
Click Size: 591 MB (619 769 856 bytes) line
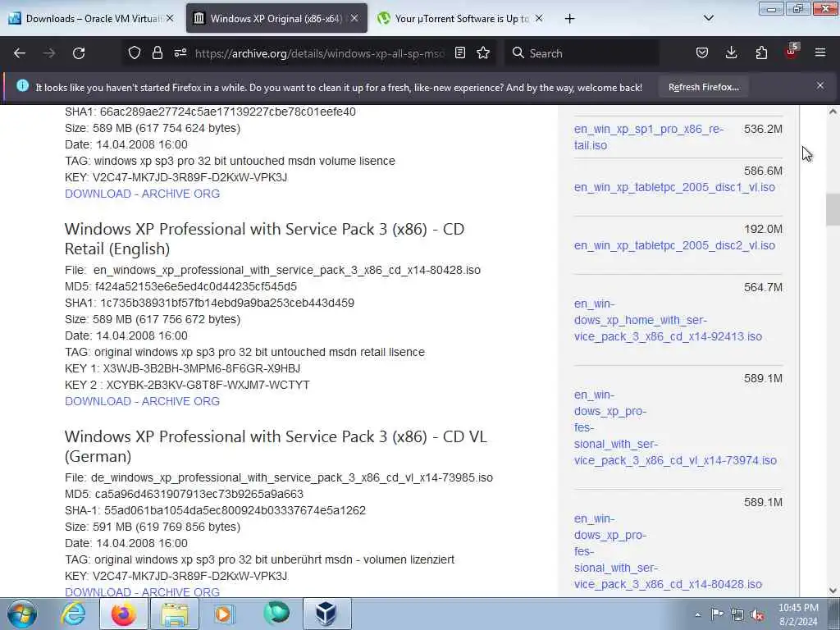[x=153, y=527]
